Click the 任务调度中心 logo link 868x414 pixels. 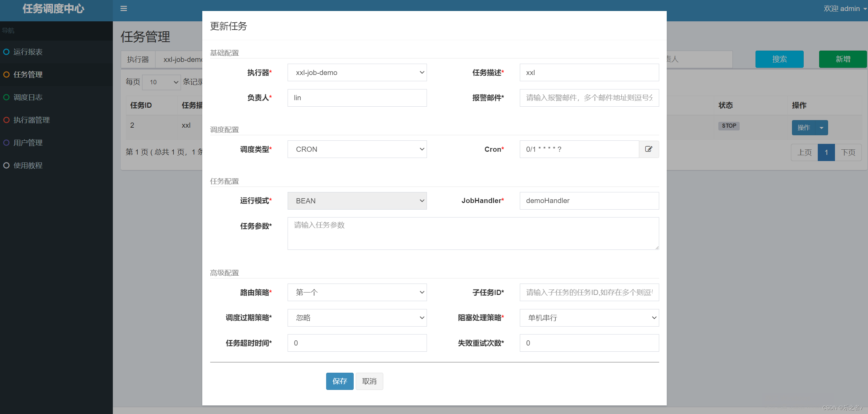[x=53, y=9]
